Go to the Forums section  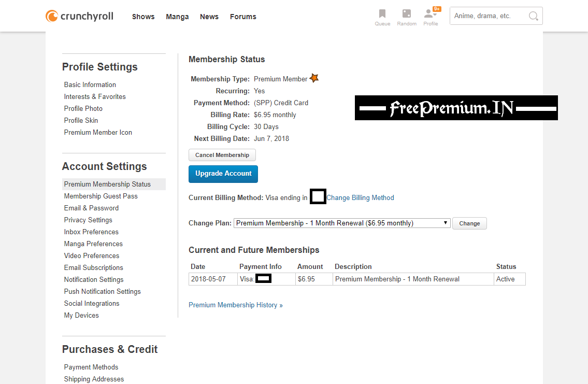pos(243,17)
